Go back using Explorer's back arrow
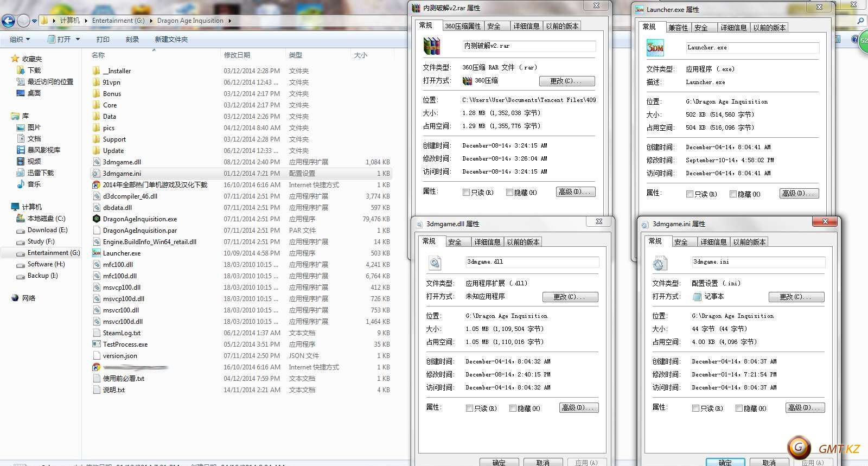Image resolution: width=868 pixels, height=466 pixels. [x=8, y=21]
